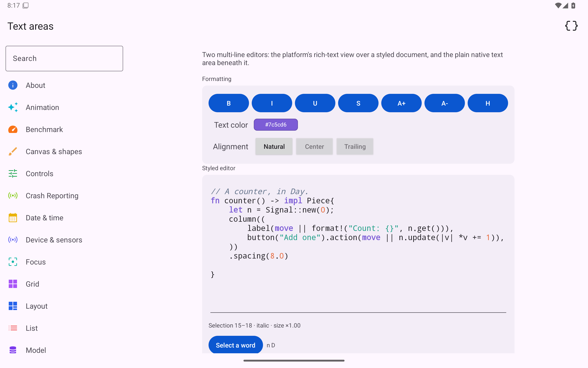The width and height of the screenshot is (588, 368).
Task: Open Benchmark in sidebar
Action: point(64,129)
